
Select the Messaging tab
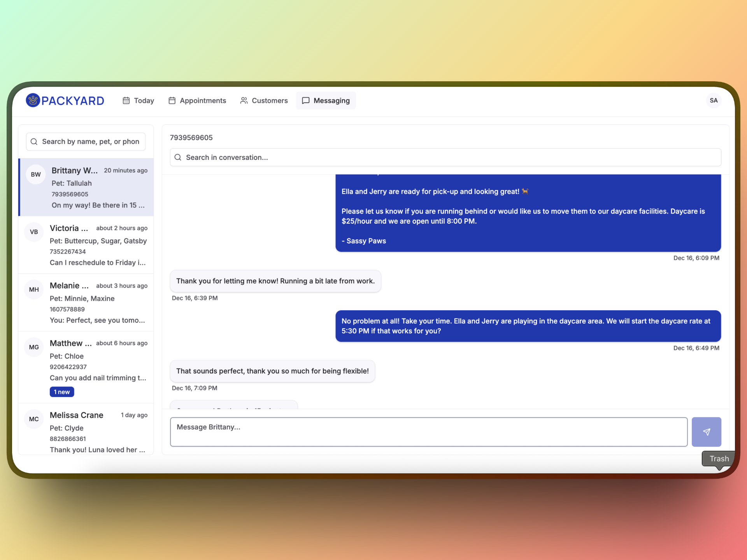[x=326, y=100]
